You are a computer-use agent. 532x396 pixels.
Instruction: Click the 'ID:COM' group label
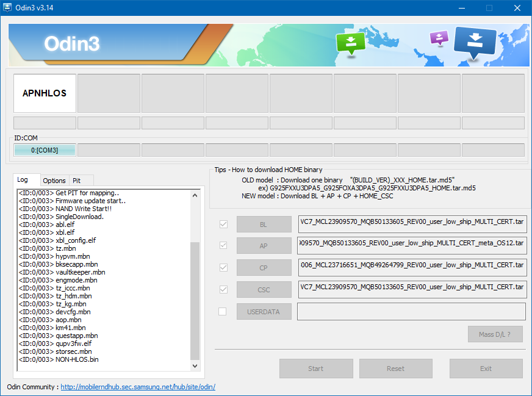pos(26,138)
